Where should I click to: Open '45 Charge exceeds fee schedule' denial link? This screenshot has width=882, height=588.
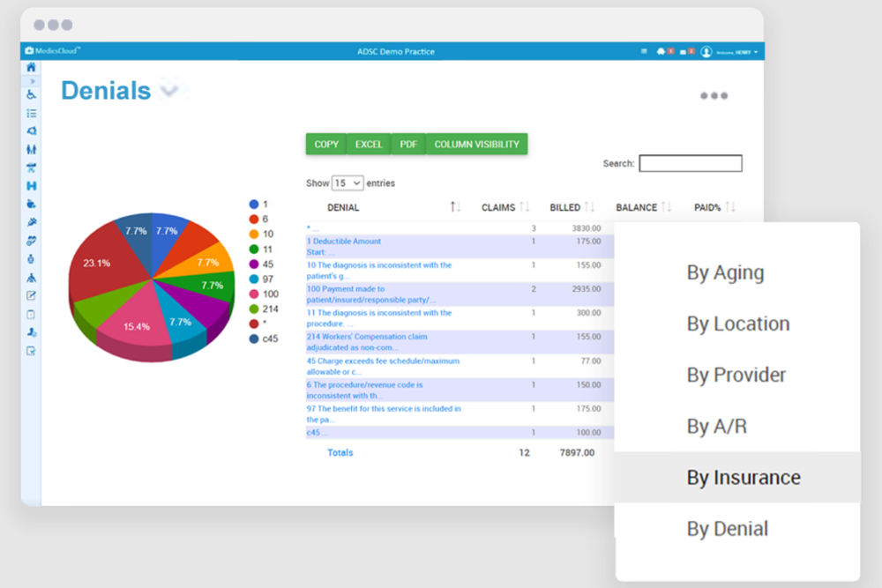(x=383, y=366)
